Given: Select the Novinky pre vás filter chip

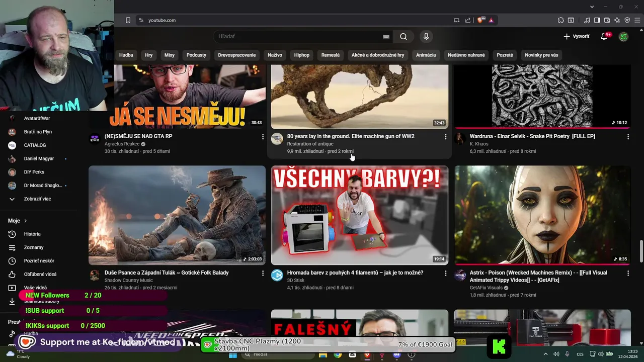Looking at the screenshot, I should click(x=541, y=55).
